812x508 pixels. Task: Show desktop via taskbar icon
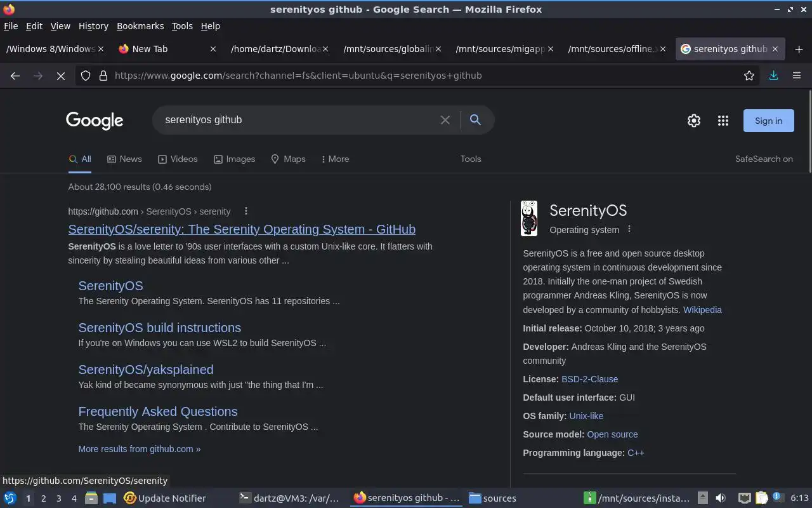(110, 498)
